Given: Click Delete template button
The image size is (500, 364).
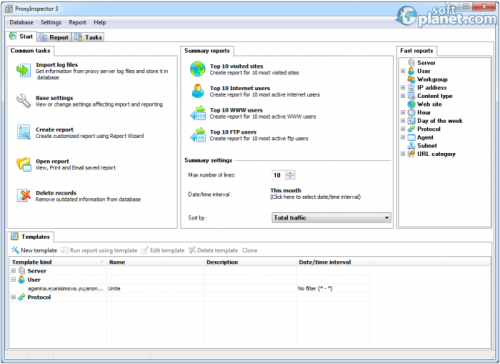Looking at the screenshot, I should pyautogui.click(x=213, y=250).
